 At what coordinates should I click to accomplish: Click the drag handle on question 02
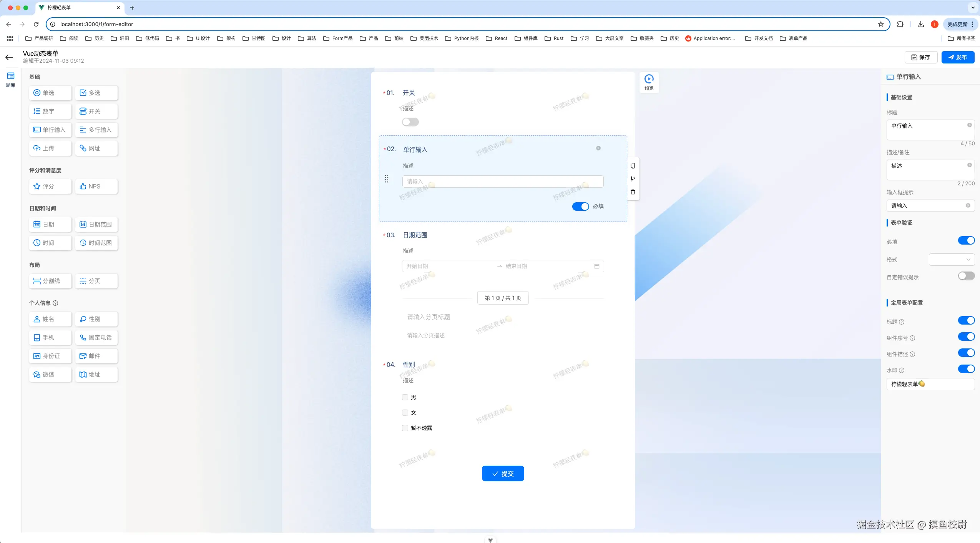click(x=387, y=179)
